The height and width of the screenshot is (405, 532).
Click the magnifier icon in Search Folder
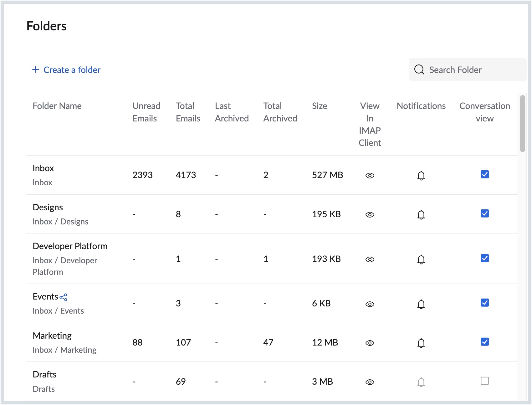click(x=419, y=69)
